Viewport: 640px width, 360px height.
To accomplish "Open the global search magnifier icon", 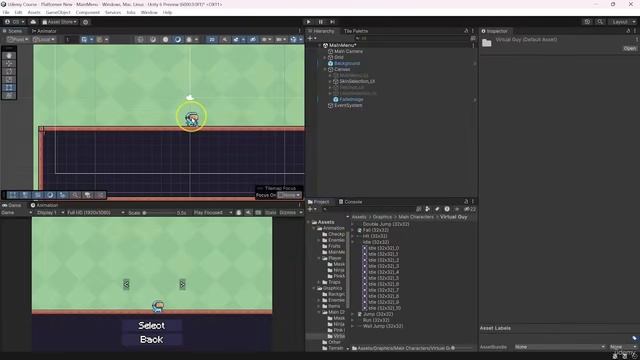I will [600, 22].
